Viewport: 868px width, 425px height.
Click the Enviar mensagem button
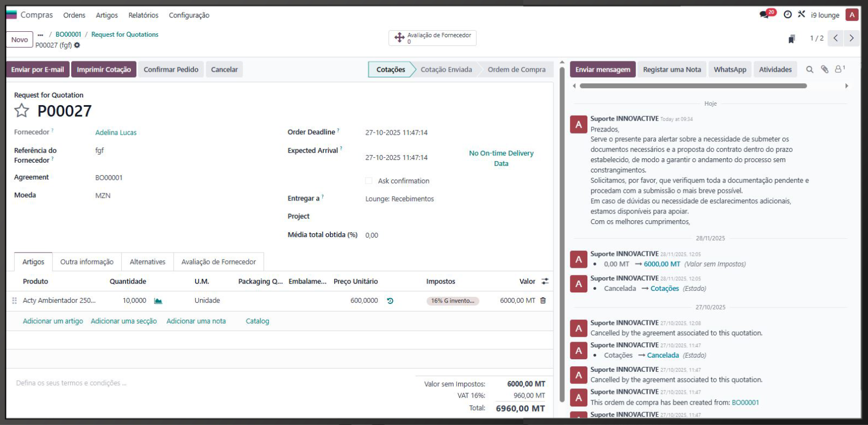point(603,70)
